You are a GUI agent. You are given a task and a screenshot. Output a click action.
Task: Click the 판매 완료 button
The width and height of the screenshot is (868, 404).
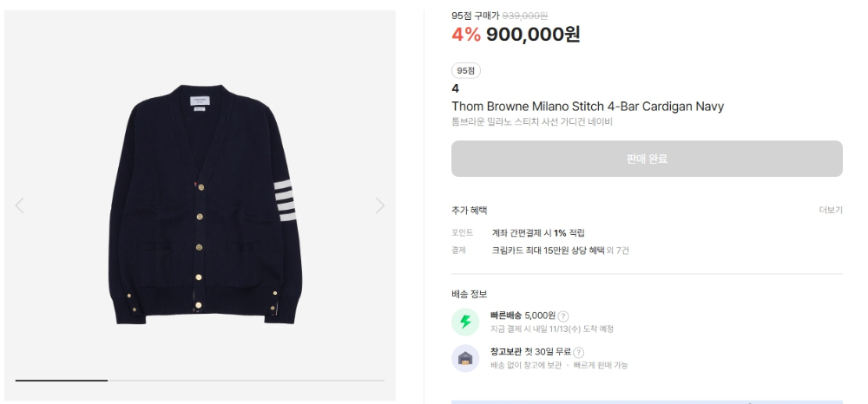coord(647,159)
